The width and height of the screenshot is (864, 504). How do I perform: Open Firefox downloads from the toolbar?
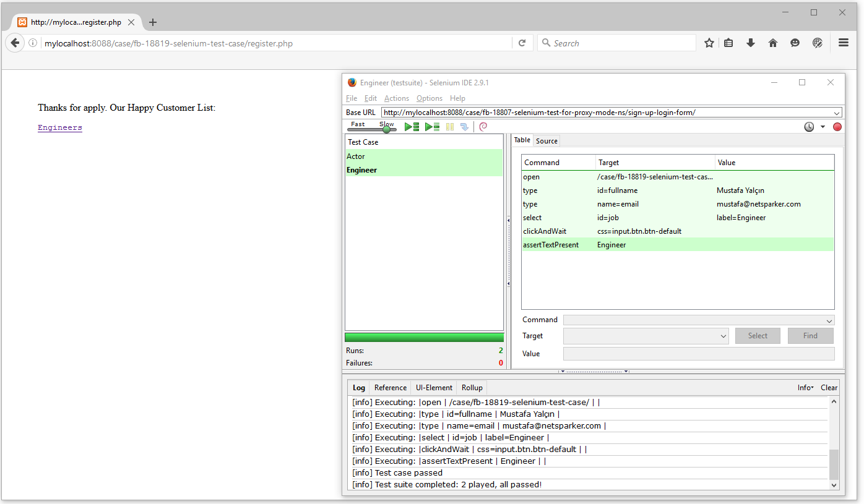(750, 43)
